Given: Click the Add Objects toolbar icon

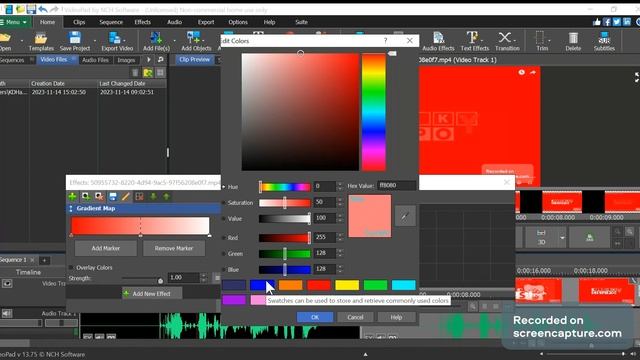Looking at the screenshot, I should pyautogui.click(x=193, y=38).
